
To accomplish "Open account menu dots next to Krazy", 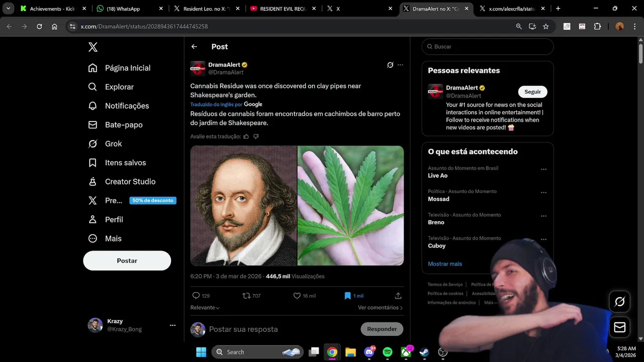I will click(173, 325).
